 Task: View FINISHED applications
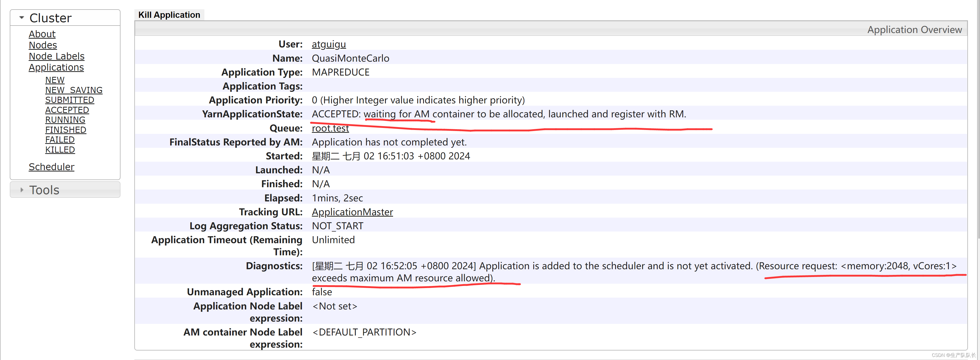tap(65, 129)
